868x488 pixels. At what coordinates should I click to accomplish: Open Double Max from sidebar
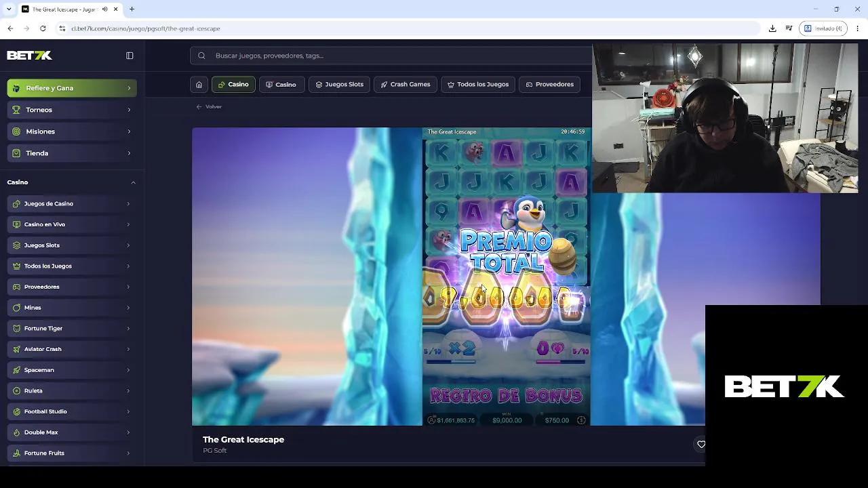[x=72, y=432]
